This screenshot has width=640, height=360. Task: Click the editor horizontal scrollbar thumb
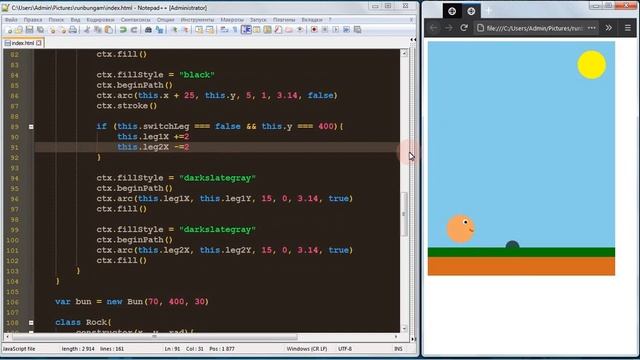[x=154, y=337]
